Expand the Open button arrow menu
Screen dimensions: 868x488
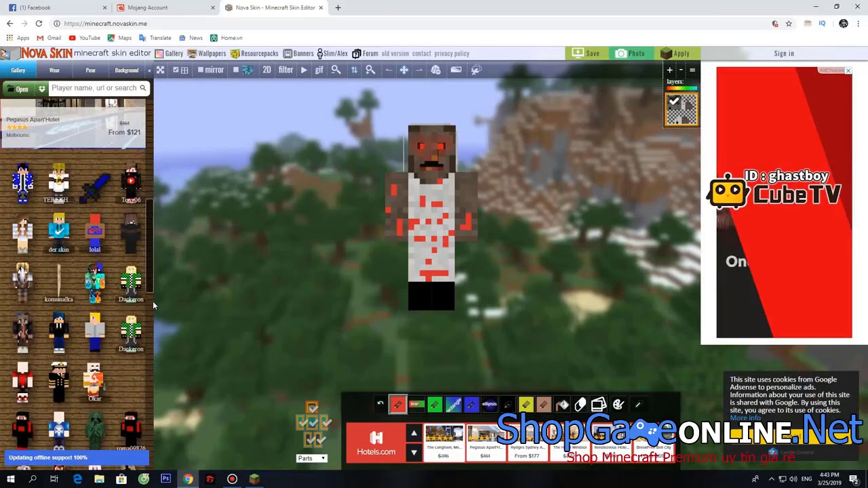[x=41, y=89]
